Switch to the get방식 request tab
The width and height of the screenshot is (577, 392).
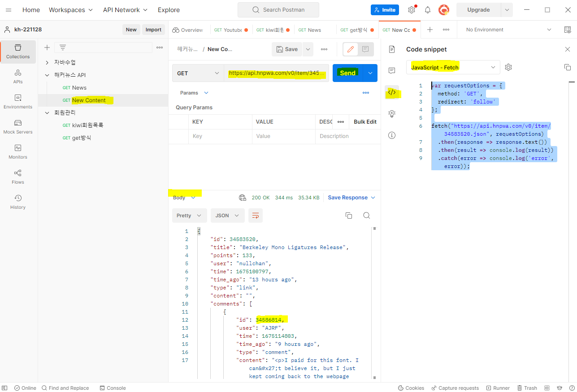coord(357,30)
